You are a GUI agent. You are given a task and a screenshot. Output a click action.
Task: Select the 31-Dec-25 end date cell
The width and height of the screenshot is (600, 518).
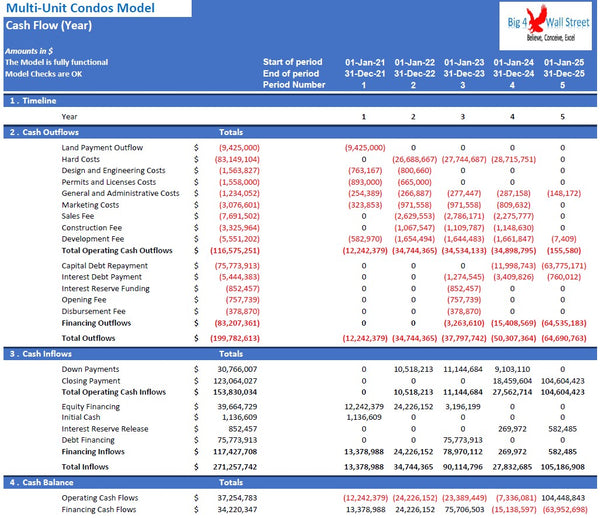(562, 73)
